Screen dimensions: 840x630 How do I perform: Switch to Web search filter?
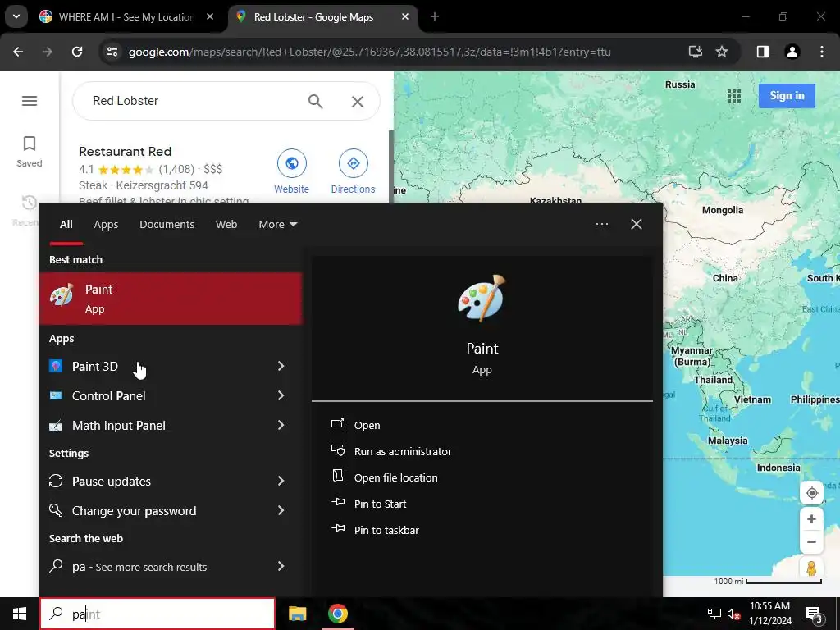pyautogui.click(x=226, y=225)
